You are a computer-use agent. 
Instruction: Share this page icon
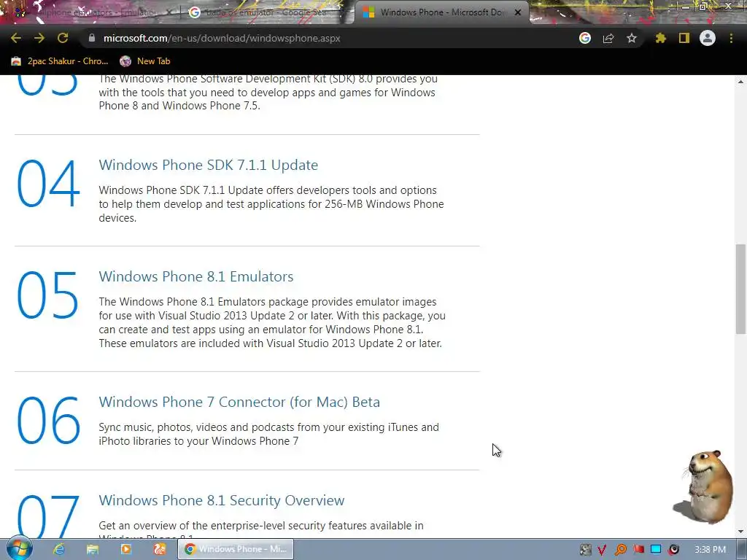coord(608,38)
